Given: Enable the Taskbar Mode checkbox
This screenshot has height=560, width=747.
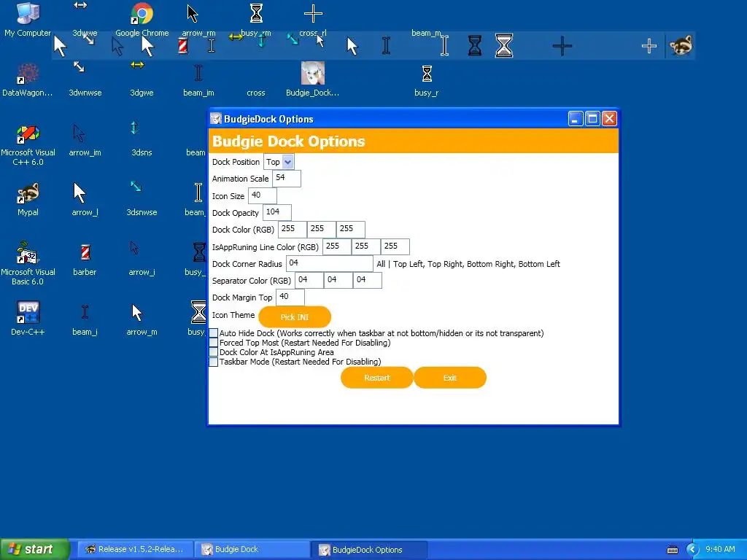Looking at the screenshot, I should point(214,362).
